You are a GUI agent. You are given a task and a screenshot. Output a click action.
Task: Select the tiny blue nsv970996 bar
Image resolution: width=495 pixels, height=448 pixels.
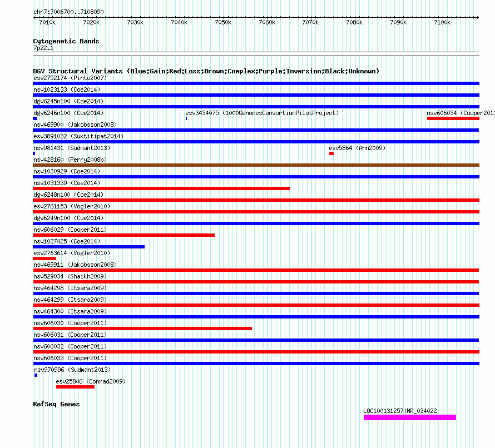36,375
